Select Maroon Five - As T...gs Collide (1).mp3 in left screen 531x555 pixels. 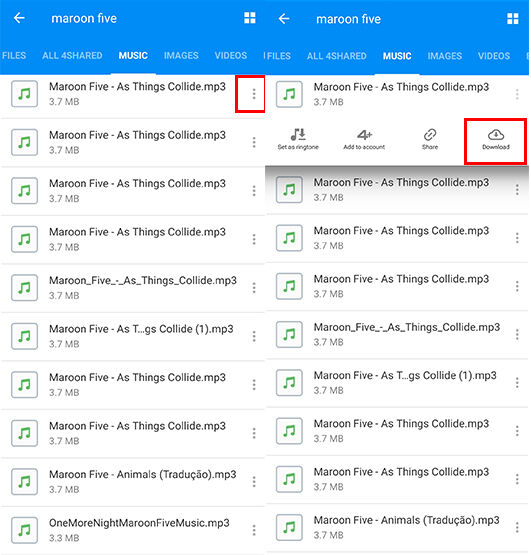point(141,329)
